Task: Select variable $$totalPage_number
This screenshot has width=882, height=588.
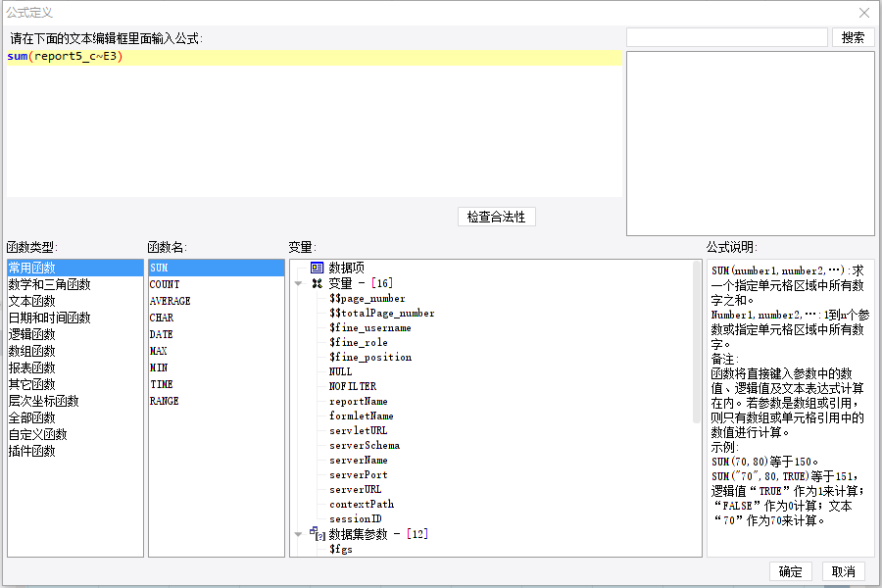Action: (382, 314)
